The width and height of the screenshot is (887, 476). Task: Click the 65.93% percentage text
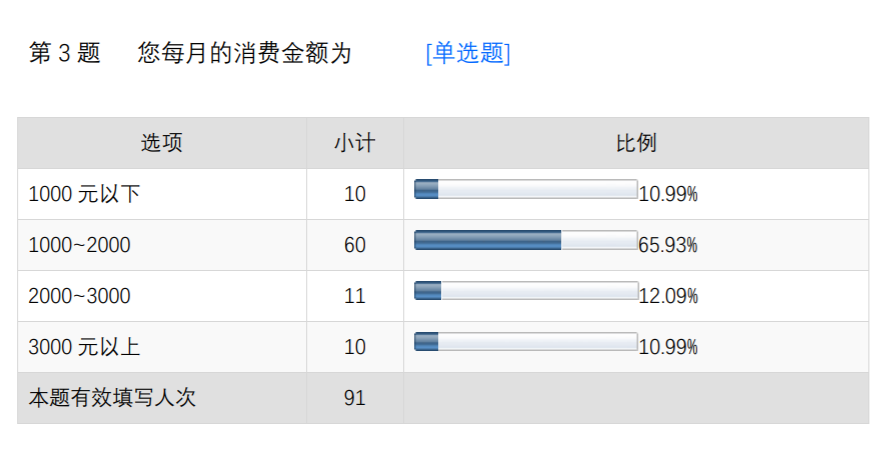point(668,245)
